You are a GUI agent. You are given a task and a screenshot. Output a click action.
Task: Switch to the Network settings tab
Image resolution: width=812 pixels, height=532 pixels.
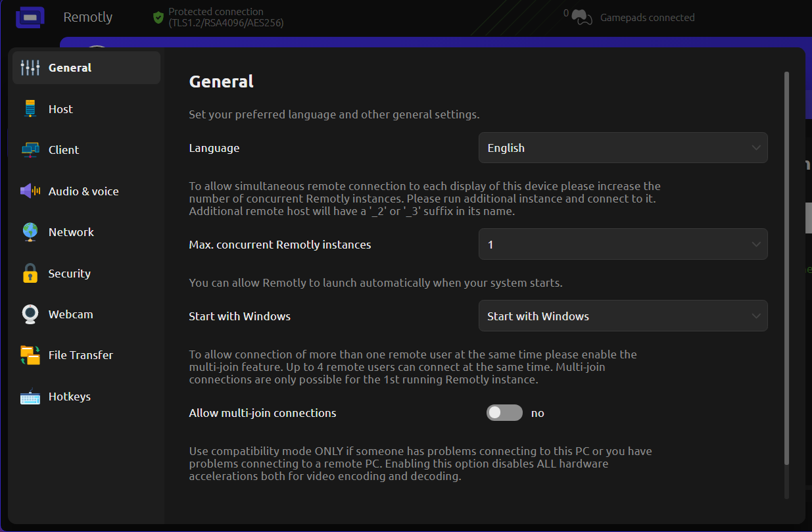tap(71, 232)
